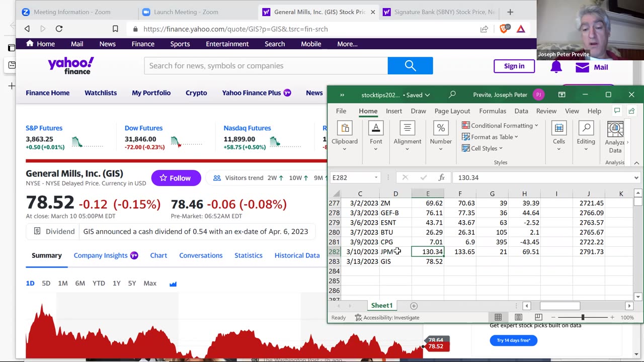Expand Conditional Formatting dropdown
Screen dimensions: 644x362
tap(500, 126)
